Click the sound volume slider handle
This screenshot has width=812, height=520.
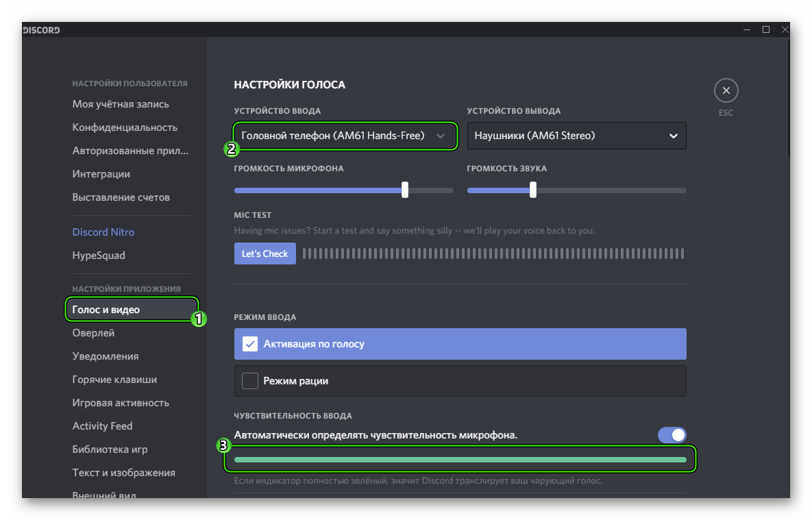point(533,190)
